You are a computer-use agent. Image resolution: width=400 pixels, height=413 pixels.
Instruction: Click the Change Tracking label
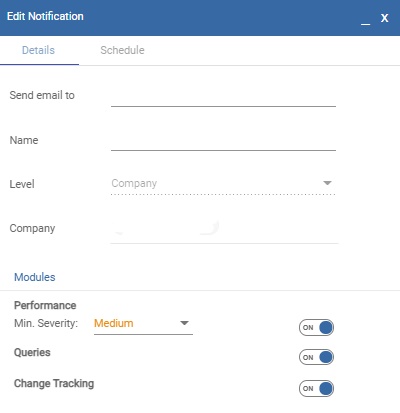pos(54,384)
